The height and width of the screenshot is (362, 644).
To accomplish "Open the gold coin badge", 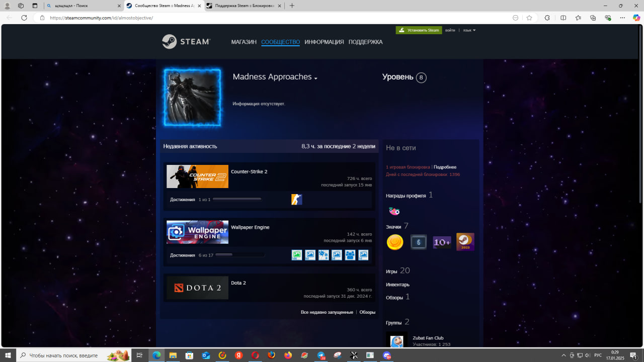I will [x=395, y=242].
